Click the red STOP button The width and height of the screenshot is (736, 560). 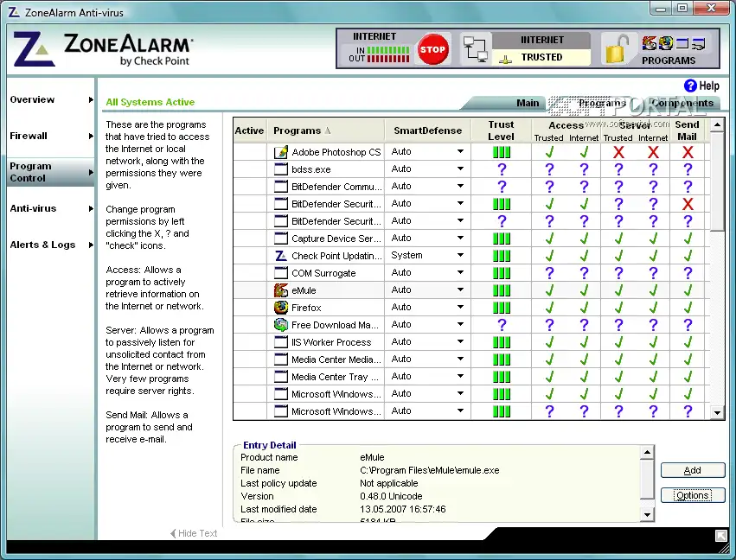pyautogui.click(x=432, y=49)
